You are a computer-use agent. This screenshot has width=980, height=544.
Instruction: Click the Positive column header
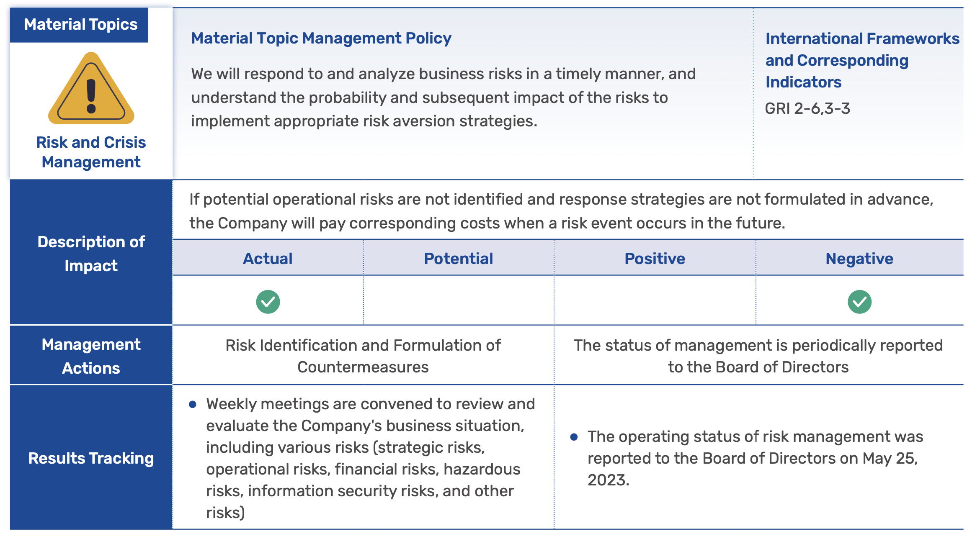(655, 258)
